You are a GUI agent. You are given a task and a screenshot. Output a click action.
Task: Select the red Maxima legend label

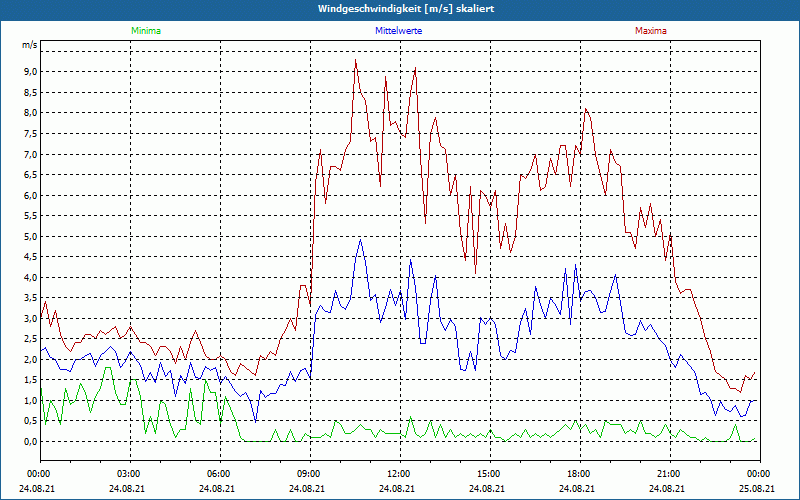pyautogui.click(x=650, y=31)
